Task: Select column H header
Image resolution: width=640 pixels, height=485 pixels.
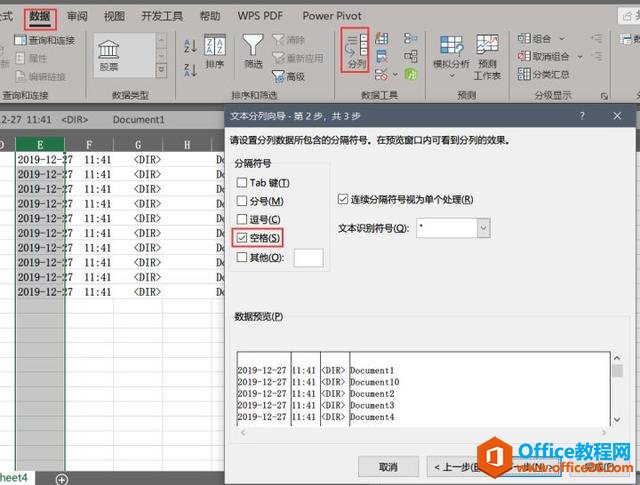Action: [187, 145]
